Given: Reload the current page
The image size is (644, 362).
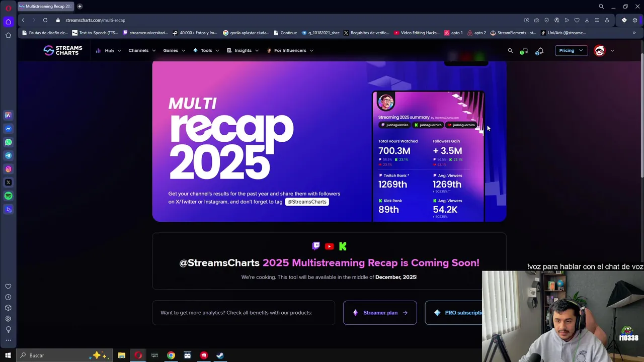Looking at the screenshot, I should point(45,20).
